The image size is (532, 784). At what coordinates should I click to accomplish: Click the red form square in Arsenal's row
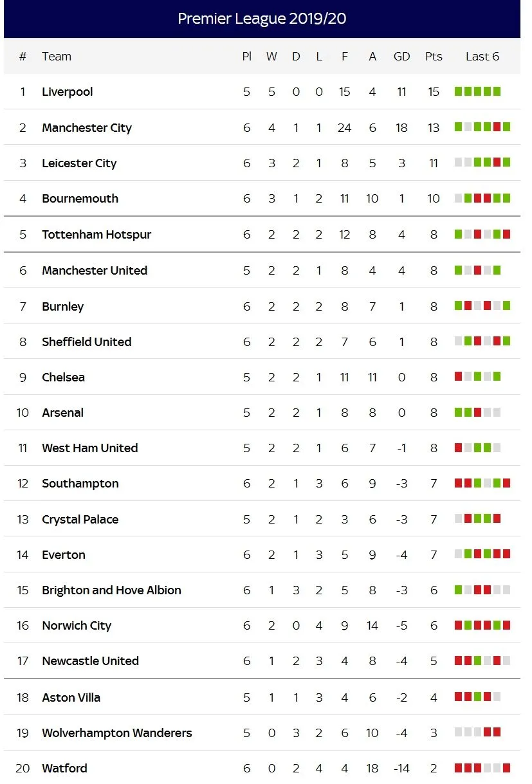click(477, 413)
